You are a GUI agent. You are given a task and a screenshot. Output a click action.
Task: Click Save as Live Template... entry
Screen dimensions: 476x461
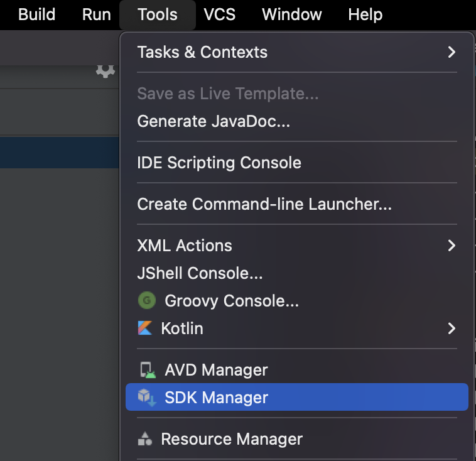pyautogui.click(x=297, y=94)
